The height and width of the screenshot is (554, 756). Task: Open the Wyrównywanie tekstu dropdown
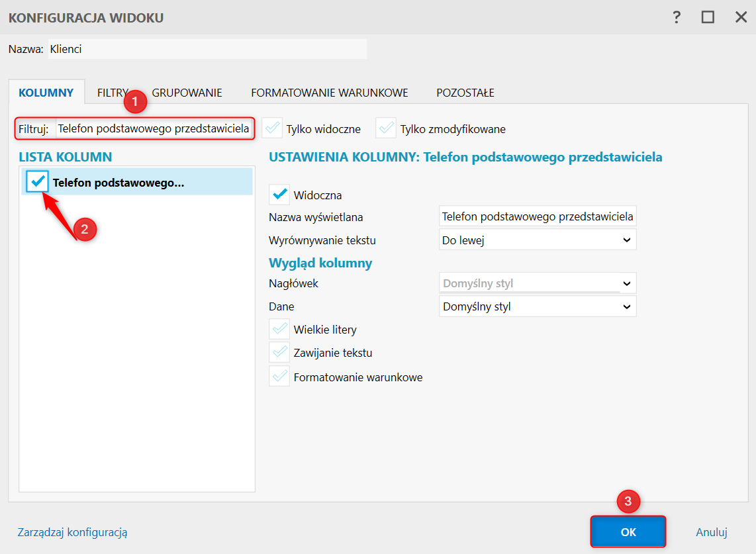click(x=538, y=240)
